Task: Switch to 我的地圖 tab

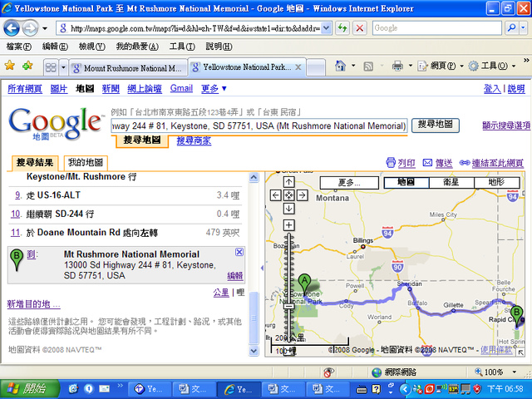Action: 86,163
